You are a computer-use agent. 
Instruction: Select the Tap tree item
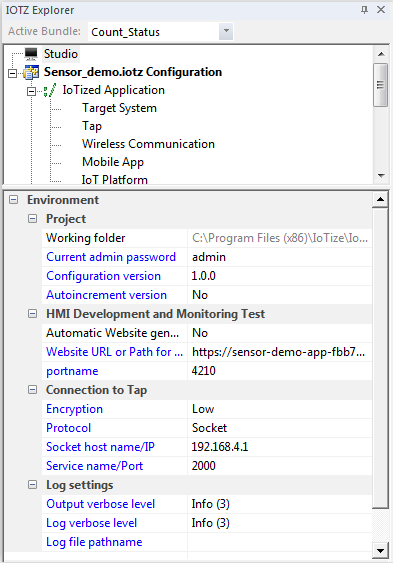click(92, 126)
